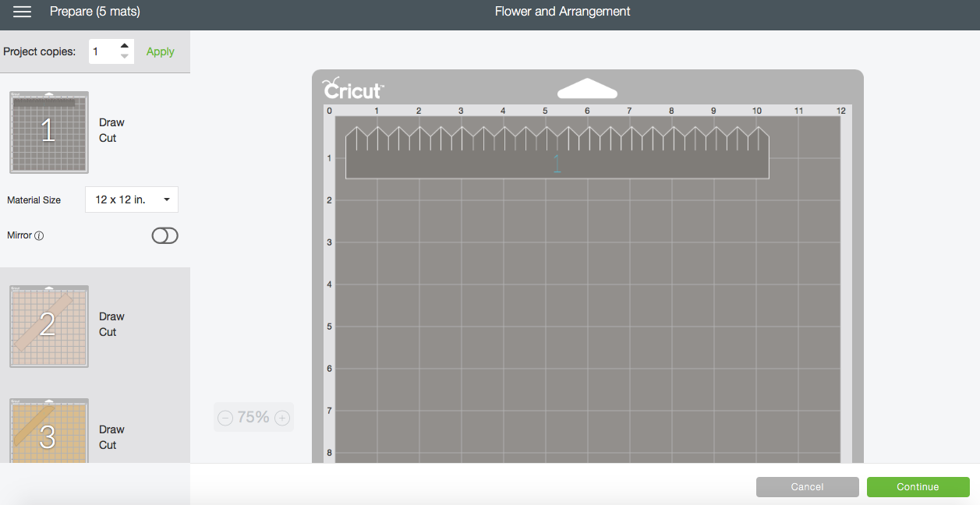Screen dimensions: 980x505
Task: Toggle the Mirror switch
Action: pos(165,235)
